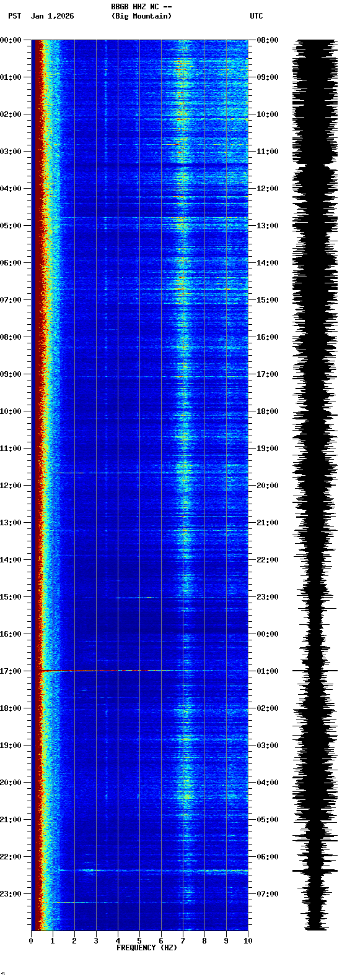This screenshot has height=980, width=342.
Task: Click the frequency axis tick label '10'
Action: tap(248, 941)
